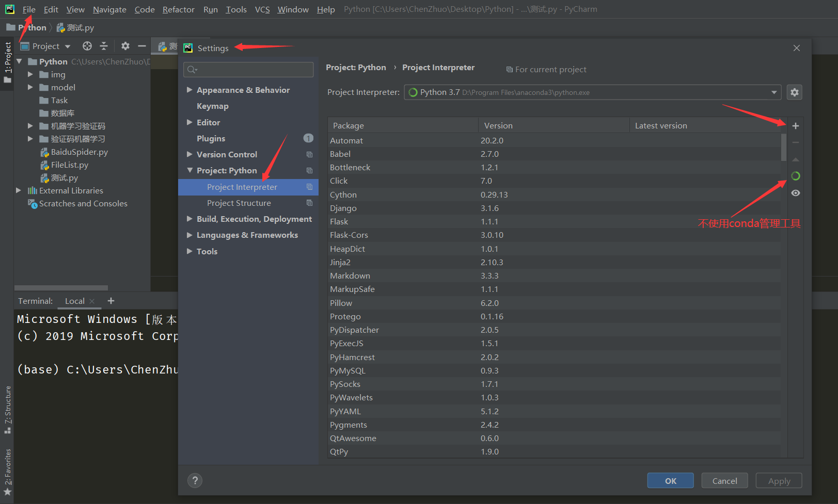
Task: Click the Cancel button
Action: click(724, 481)
